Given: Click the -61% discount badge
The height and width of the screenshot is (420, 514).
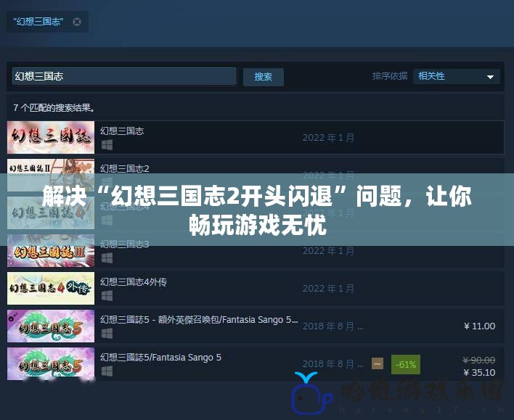Looking at the screenshot, I should [406, 364].
